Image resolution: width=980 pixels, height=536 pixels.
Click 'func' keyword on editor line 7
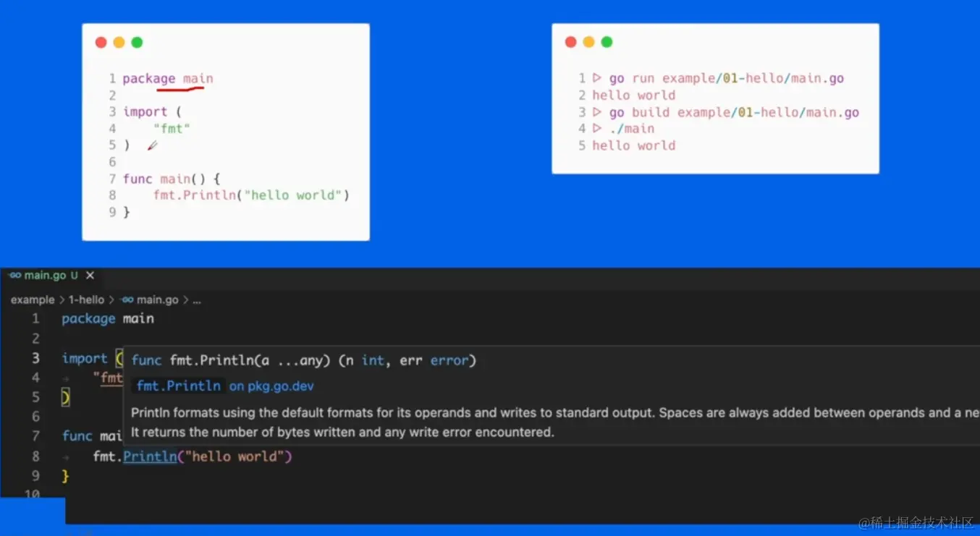tap(77, 436)
